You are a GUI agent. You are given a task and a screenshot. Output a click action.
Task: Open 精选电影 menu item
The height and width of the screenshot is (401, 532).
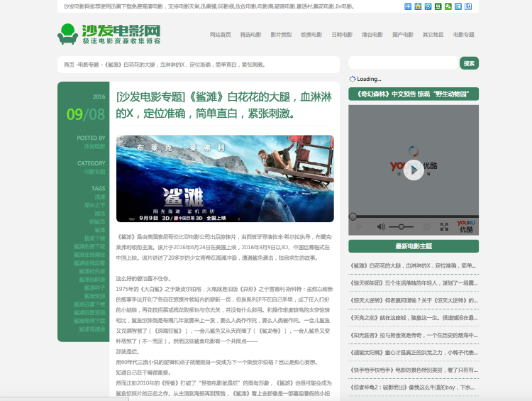(x=250, y=35)
